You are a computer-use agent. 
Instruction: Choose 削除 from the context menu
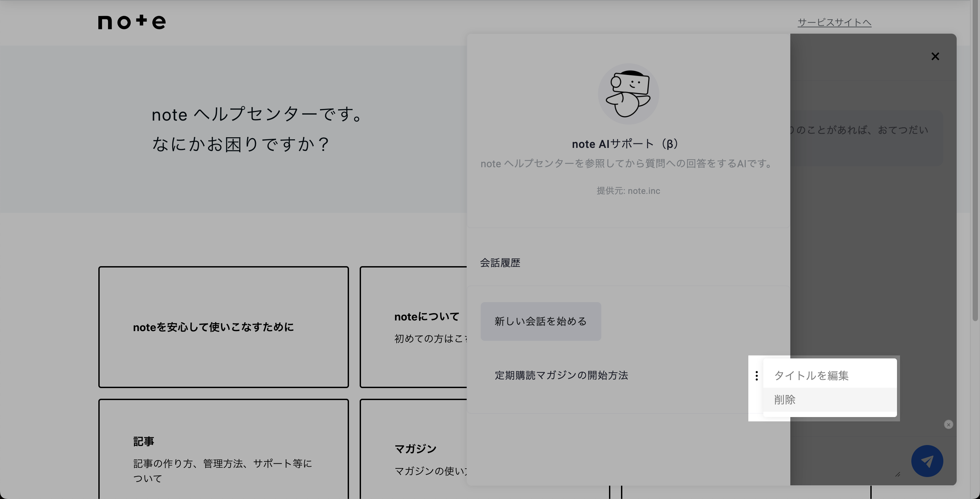(x=830, y=399)
